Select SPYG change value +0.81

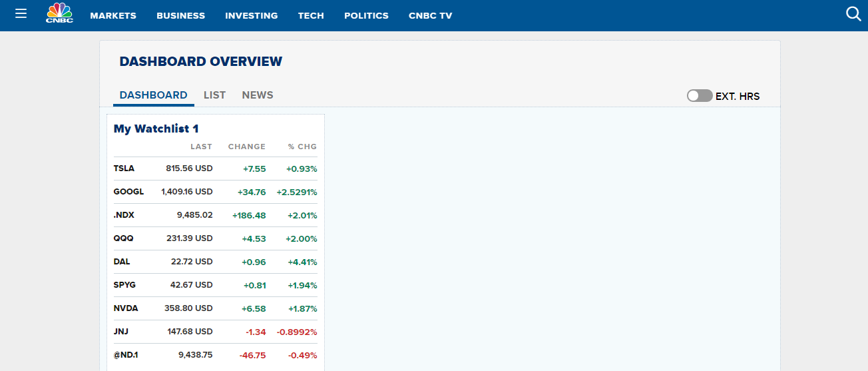[255, 285]
